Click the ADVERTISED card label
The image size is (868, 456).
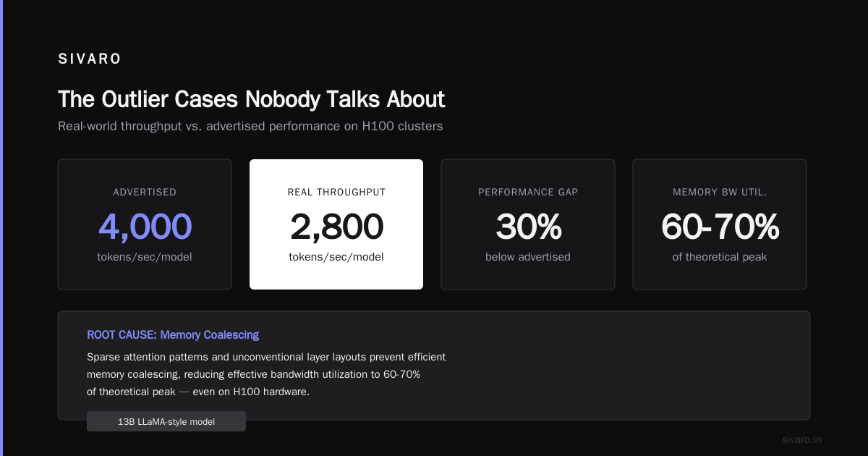pos(145,192)
